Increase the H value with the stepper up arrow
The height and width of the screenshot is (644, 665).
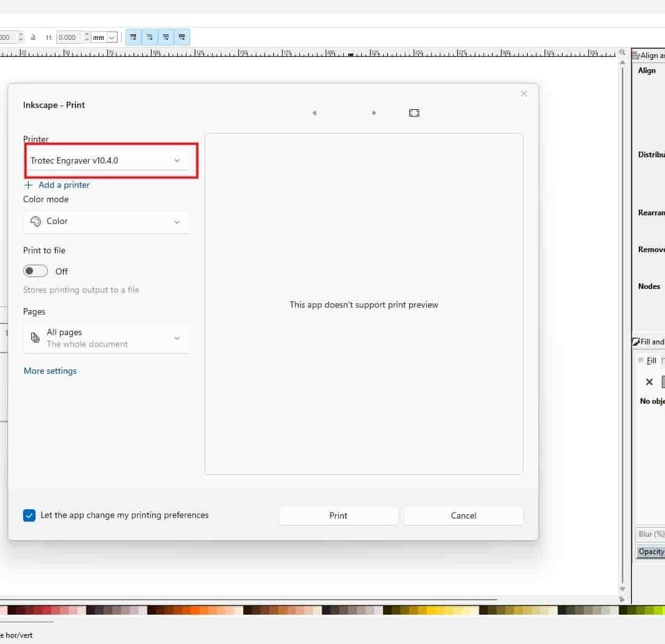pyautogui.click(x=87, y=34)
